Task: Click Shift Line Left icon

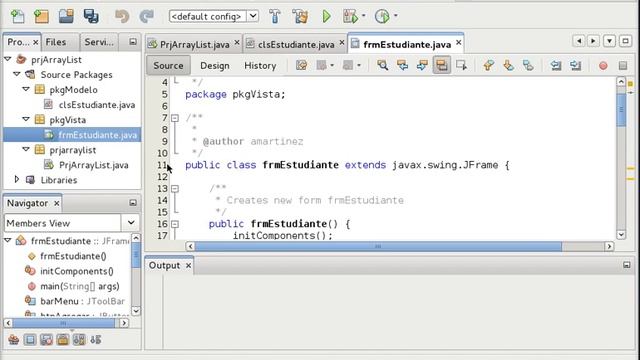Action: (x=556, y=65)
